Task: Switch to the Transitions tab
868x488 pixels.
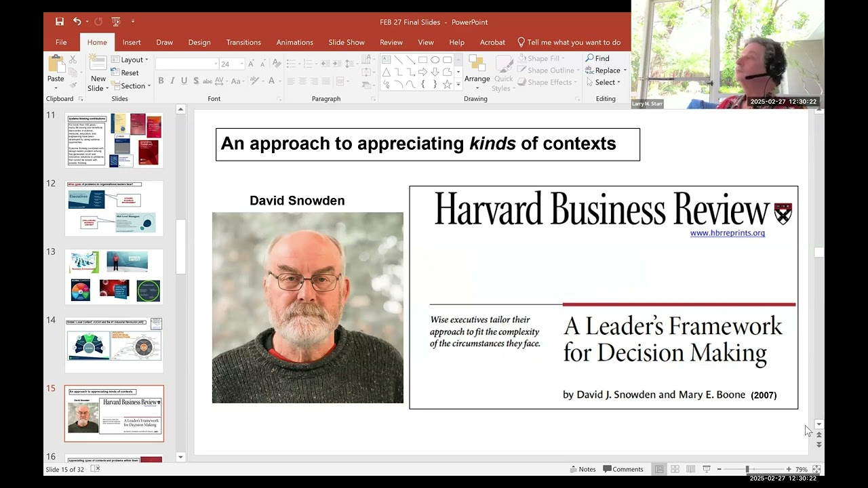Action: click(243, 42)
